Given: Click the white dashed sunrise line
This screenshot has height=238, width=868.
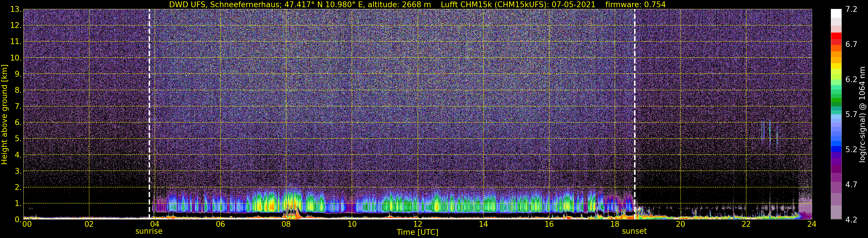Looking at the screenshot, I should point(149,114).
